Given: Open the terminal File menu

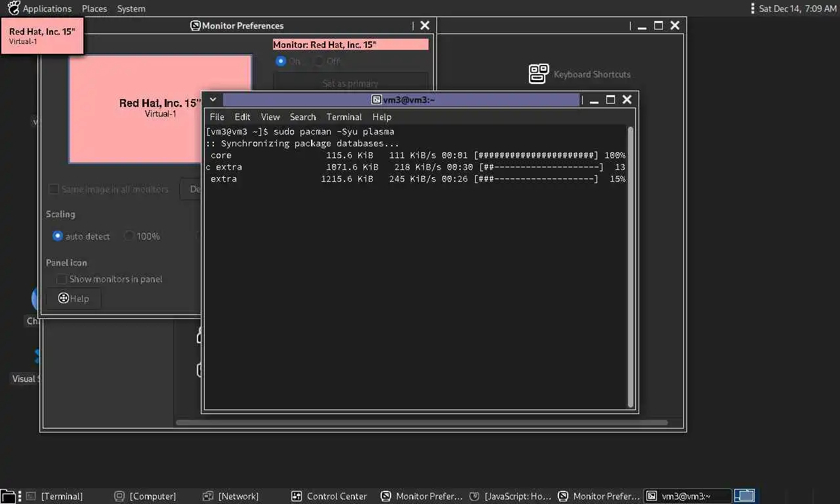Looking at the screenshot, I should (217, 117).
